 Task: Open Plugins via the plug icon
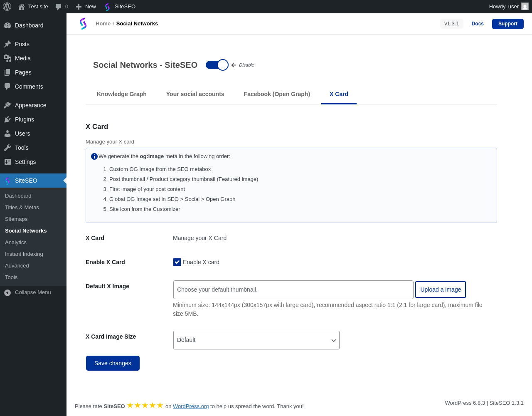coord(7,119)
